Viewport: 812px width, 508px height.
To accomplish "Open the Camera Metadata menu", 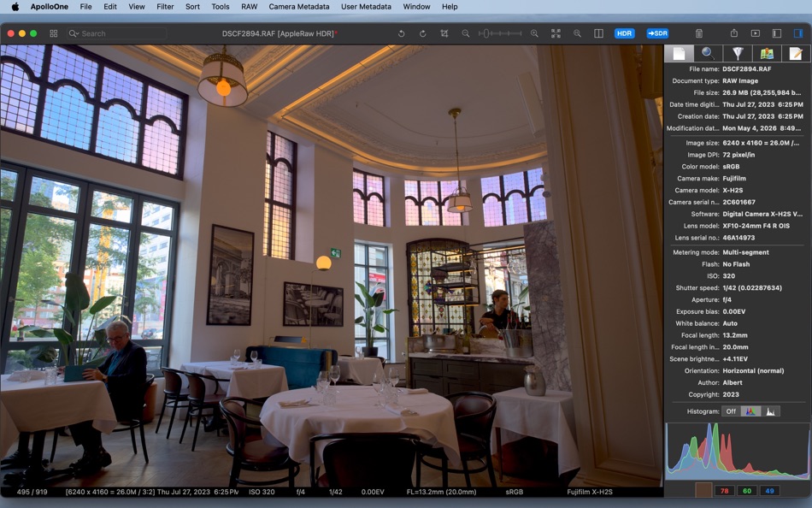I will 299,7.
